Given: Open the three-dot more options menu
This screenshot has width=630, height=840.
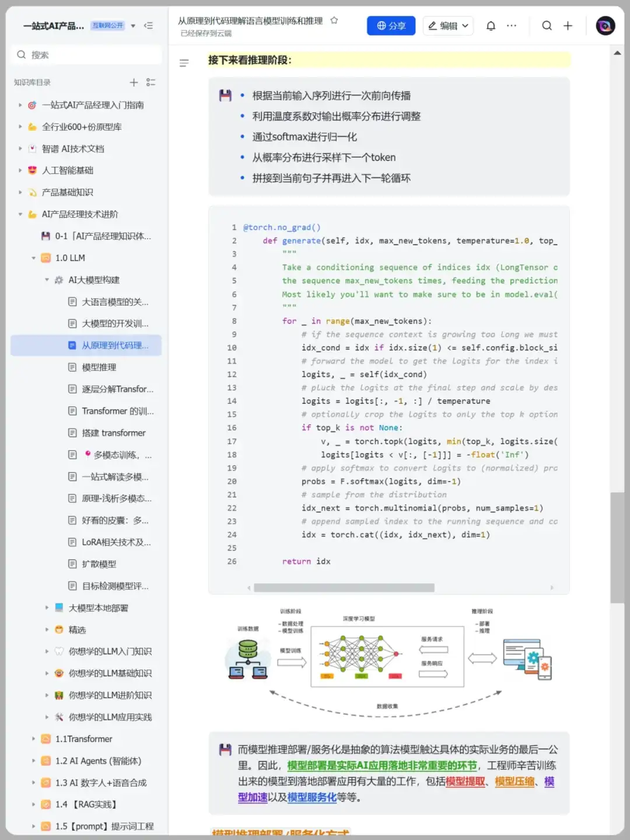Looking at the screenshot, I should coord(512,26).
